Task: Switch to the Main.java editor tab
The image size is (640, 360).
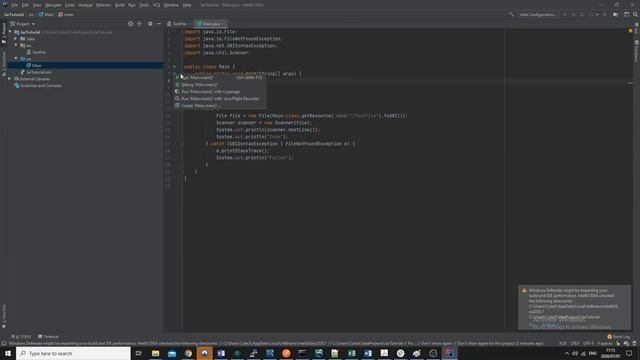Action: click(x=210, y=24)
